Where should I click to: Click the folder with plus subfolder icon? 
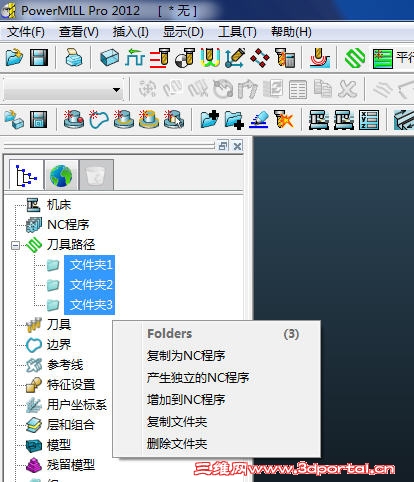pos(234,120)
